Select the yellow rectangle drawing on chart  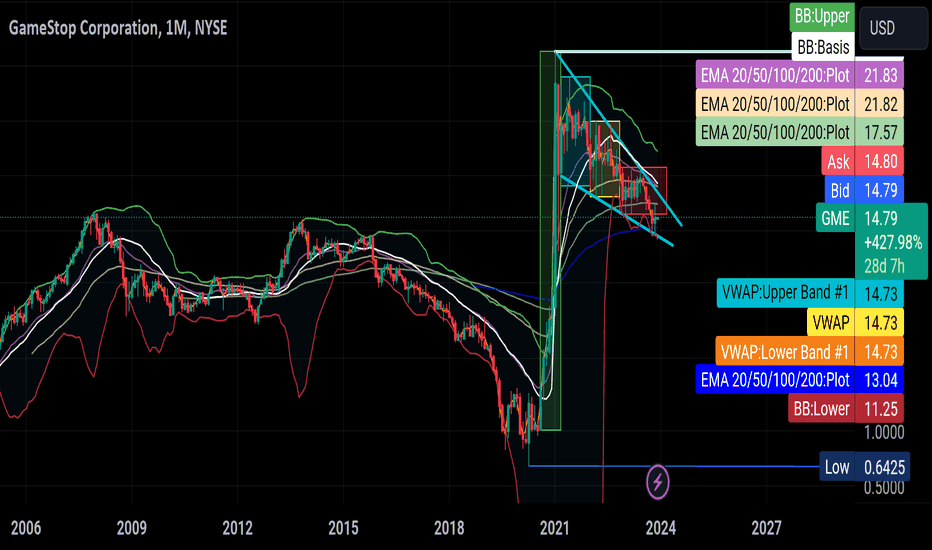coord(604,159)
